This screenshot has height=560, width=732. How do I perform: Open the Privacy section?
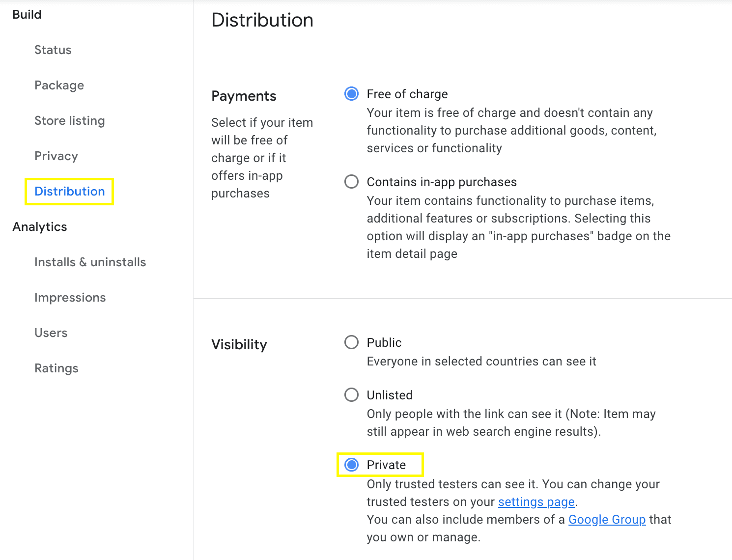56,156
